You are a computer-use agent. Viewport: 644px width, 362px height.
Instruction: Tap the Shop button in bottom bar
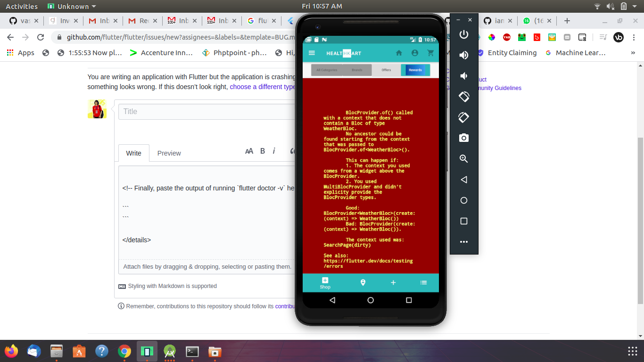(x=325, y=282)
